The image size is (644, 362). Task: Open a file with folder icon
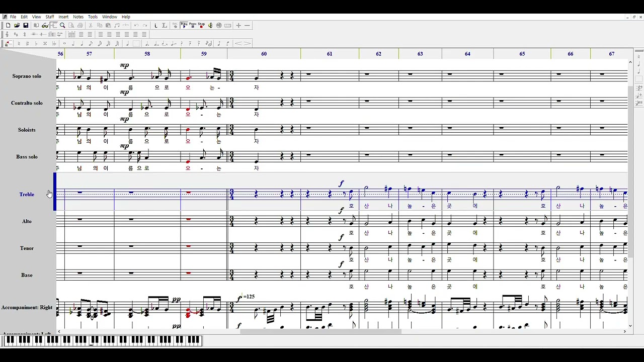[17, 25]
